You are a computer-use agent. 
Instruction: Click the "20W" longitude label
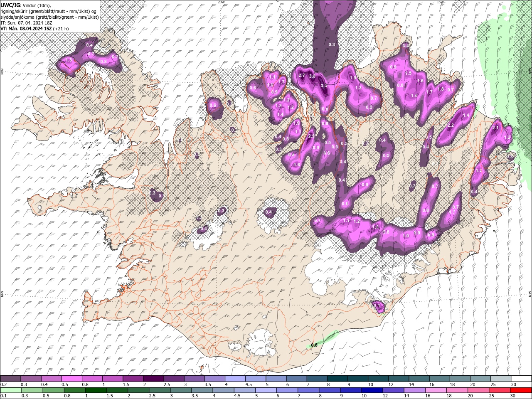coord(221,2)
